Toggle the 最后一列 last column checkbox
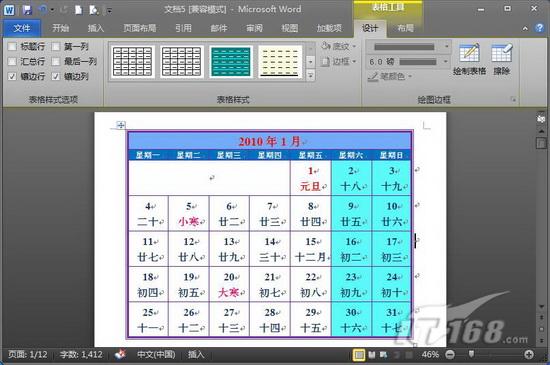The height and width of the screenshot is (365, 550). 56,61
